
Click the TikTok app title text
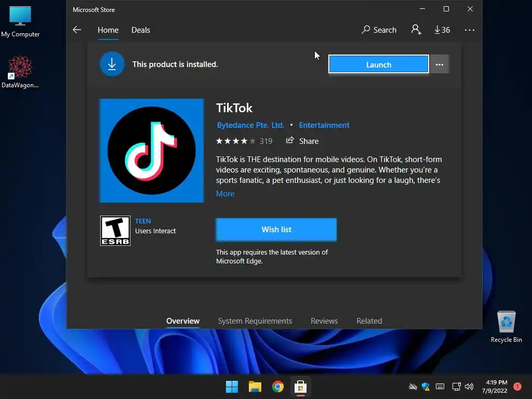234,108
